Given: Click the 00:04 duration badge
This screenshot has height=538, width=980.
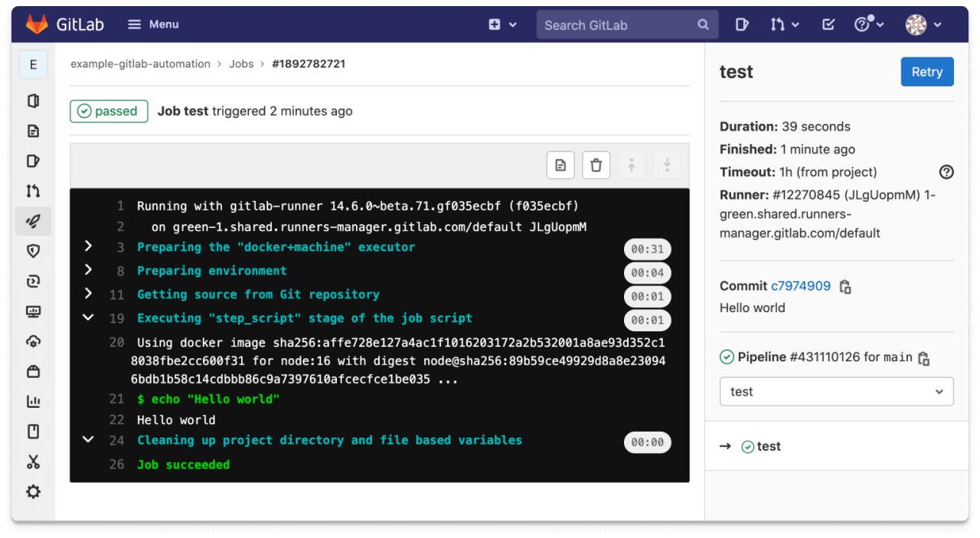Looking at the screenshot, I should tap(647, 273).
